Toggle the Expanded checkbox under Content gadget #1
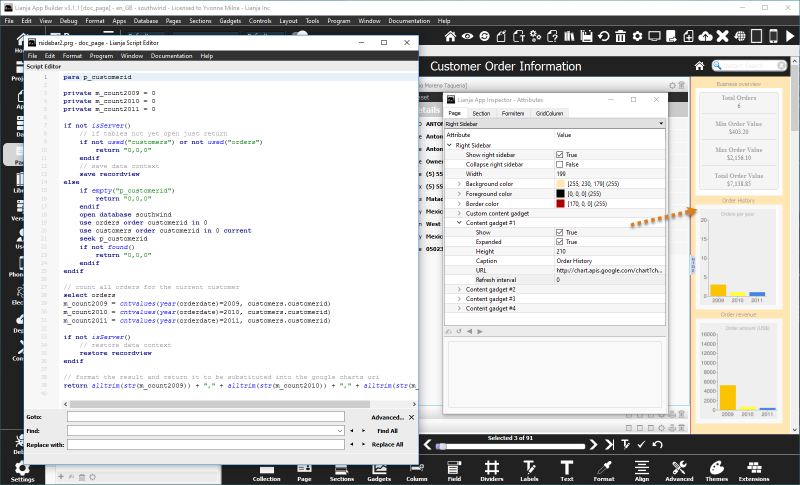800x485 pixels. (x=560, y=242)
